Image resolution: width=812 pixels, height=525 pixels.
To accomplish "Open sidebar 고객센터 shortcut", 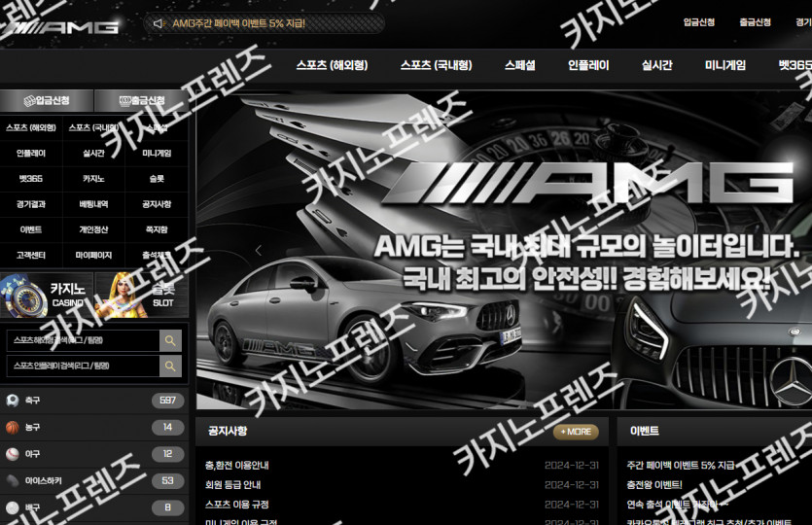I will (31, 256).
